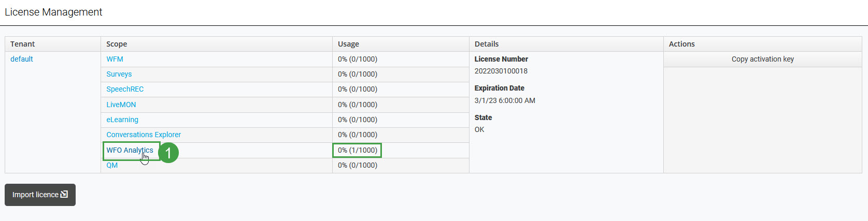Screen dimensions: 868x221
Task: Click the expiration date value 3/1/23
Action: point(505,100)
